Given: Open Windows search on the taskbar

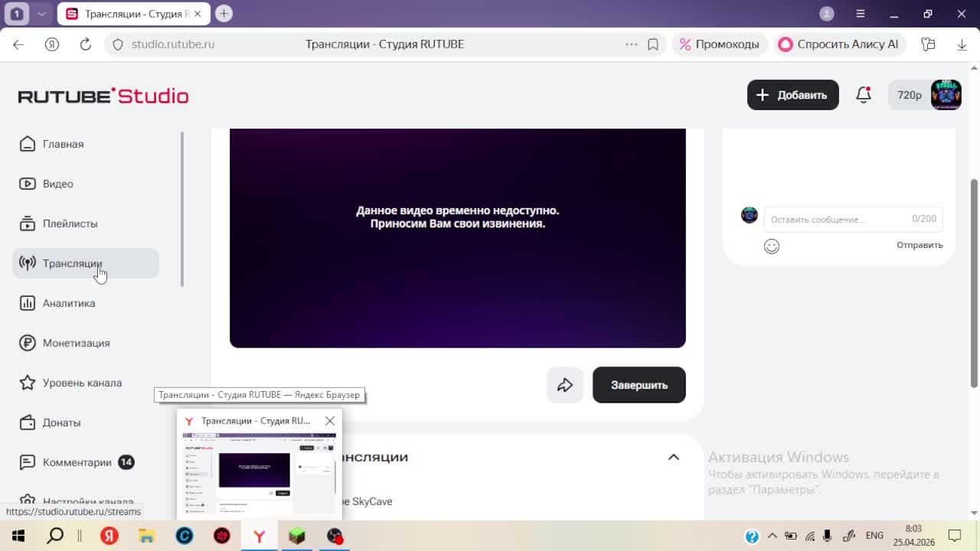Looking at the screenshot, I should [x=55, y=536].
